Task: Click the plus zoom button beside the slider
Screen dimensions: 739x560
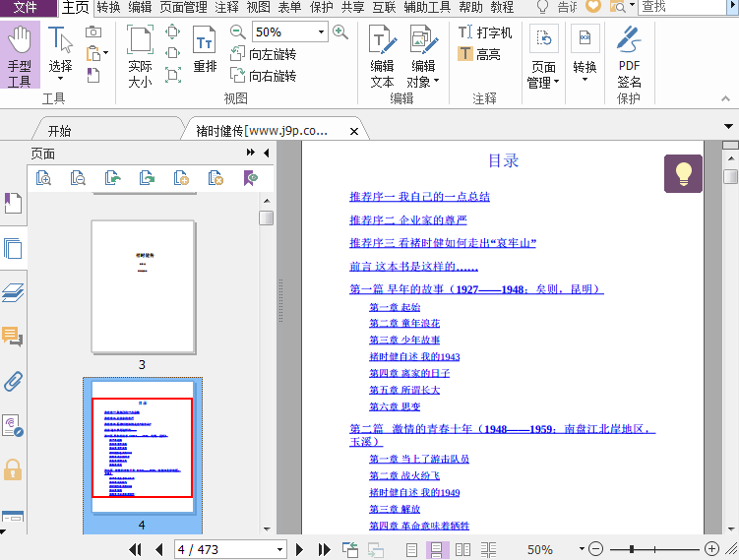Action: pos(711,549)
